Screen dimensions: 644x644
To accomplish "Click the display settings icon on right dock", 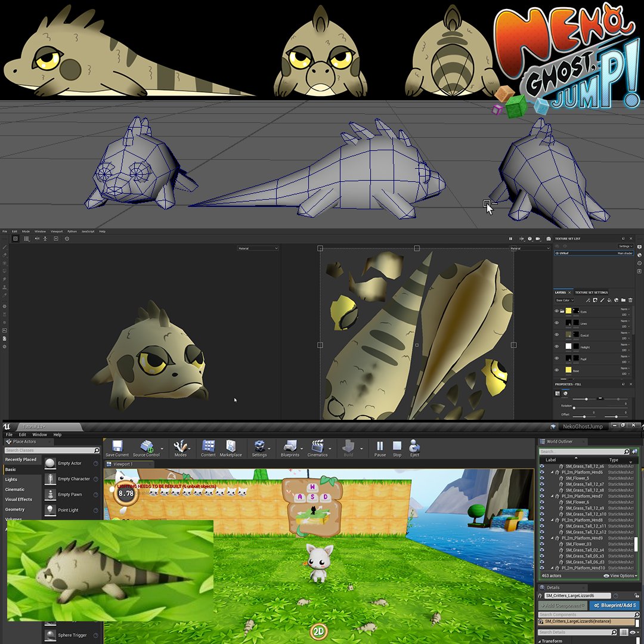I will coord(639,247).
